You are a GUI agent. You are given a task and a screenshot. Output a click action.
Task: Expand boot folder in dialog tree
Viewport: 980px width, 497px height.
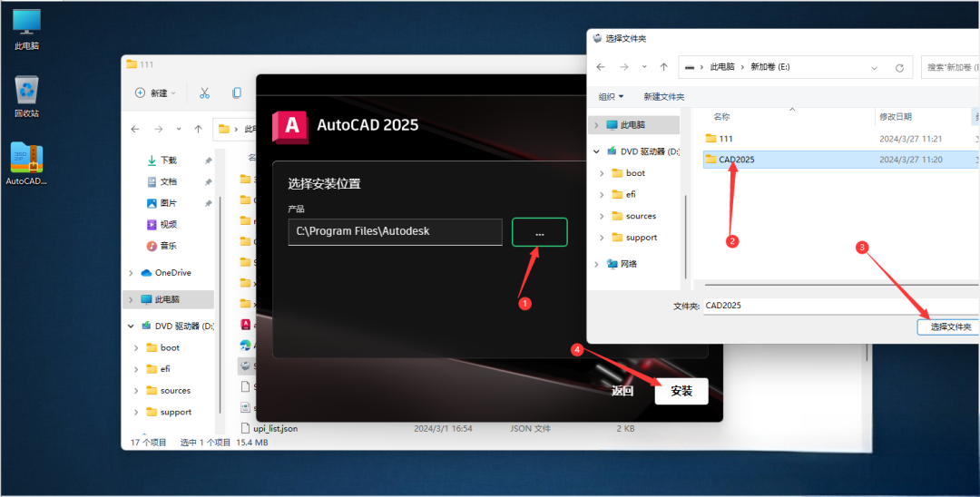pos(602,173)
